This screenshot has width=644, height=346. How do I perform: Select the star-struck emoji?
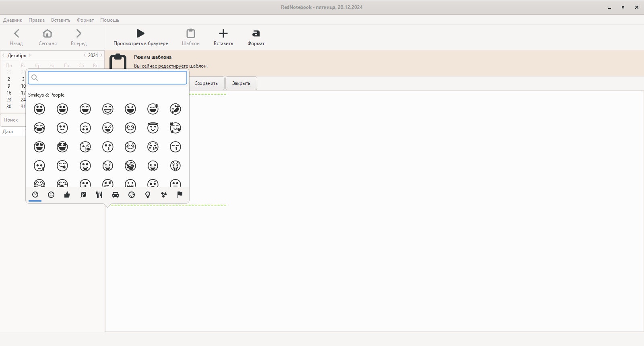62,147
